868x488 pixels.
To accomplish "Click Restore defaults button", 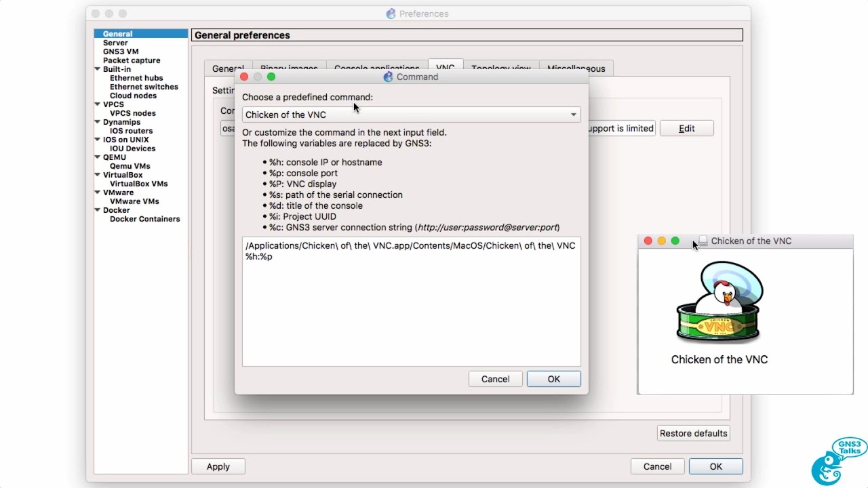I will point(693,433).
